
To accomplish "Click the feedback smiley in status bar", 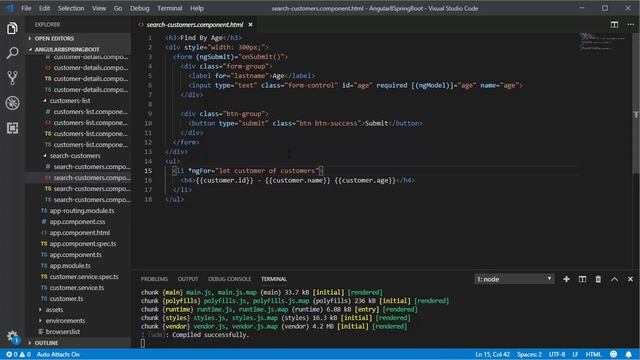I will tap(613, 354).
